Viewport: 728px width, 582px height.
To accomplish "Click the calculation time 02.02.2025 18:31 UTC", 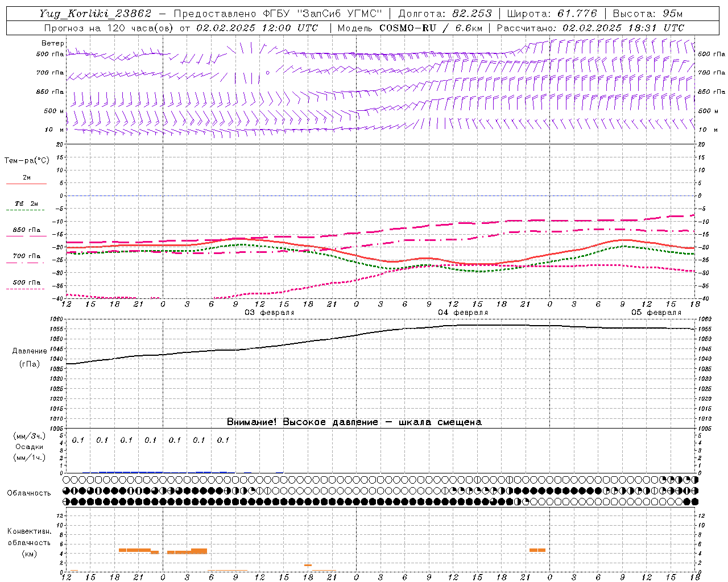I will (x=623, y=28).
